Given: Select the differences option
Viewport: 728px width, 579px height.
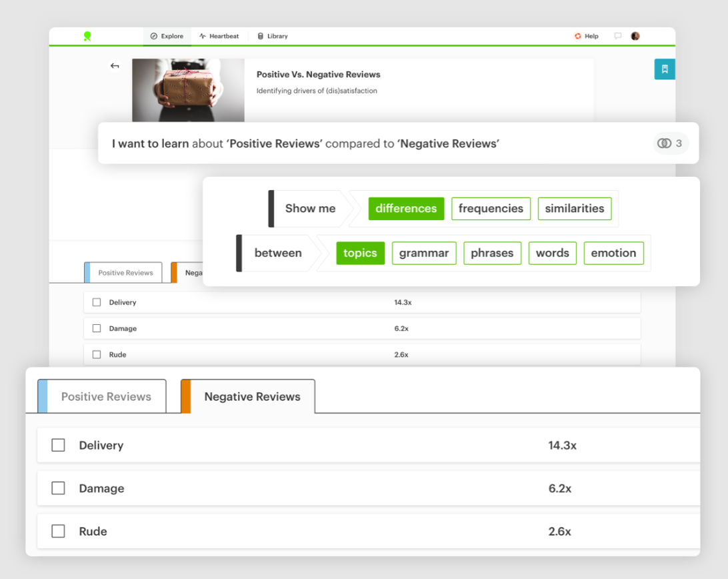Looking at the screenshot, I should 406,209.
